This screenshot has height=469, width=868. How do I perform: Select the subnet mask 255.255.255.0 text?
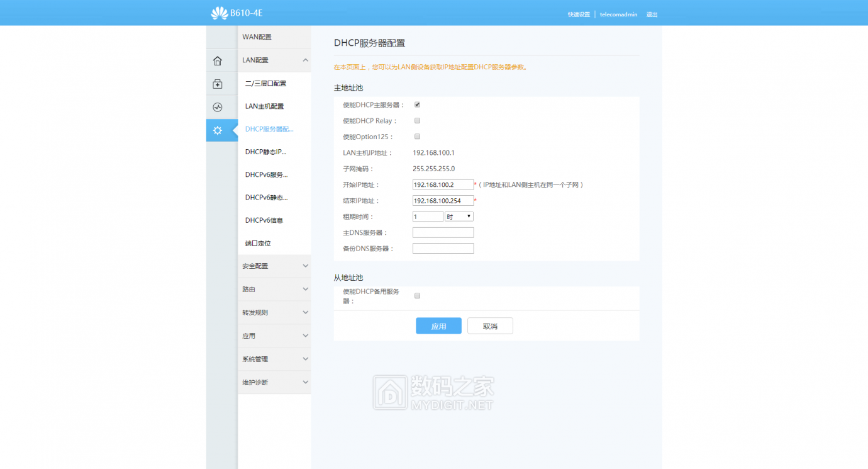[433, 169]
